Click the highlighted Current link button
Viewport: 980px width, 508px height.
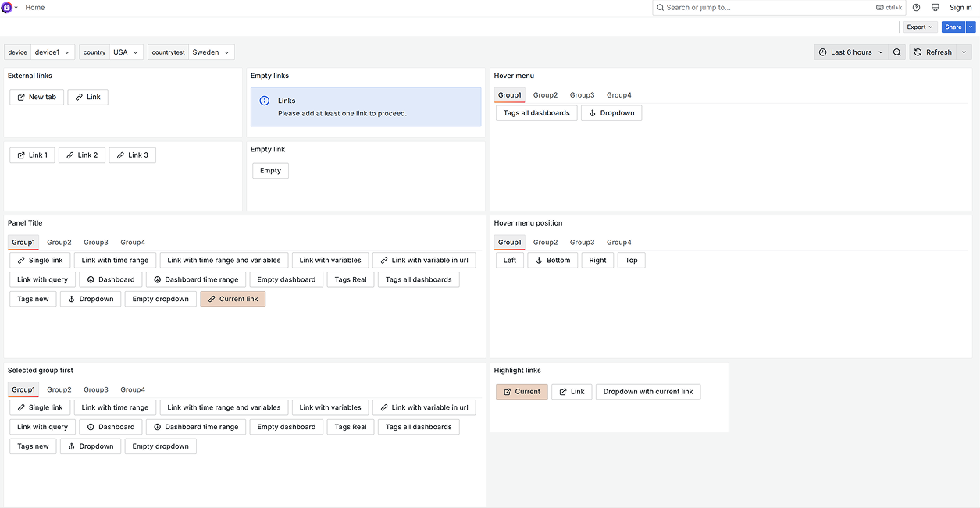pyautogui.click(x=233, y=299)
